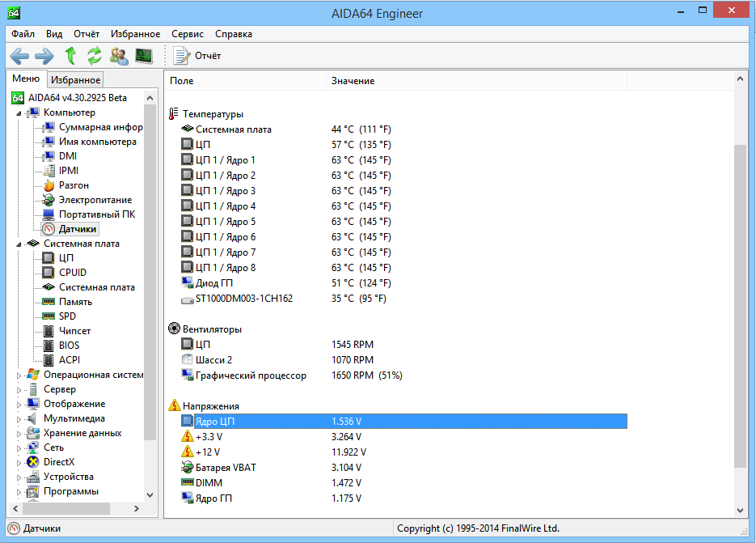The image size is (756, 543).
Task: Click the tree horizontal scrollbar right arrow
Action: pyautogui.click(x=137, y=508)
